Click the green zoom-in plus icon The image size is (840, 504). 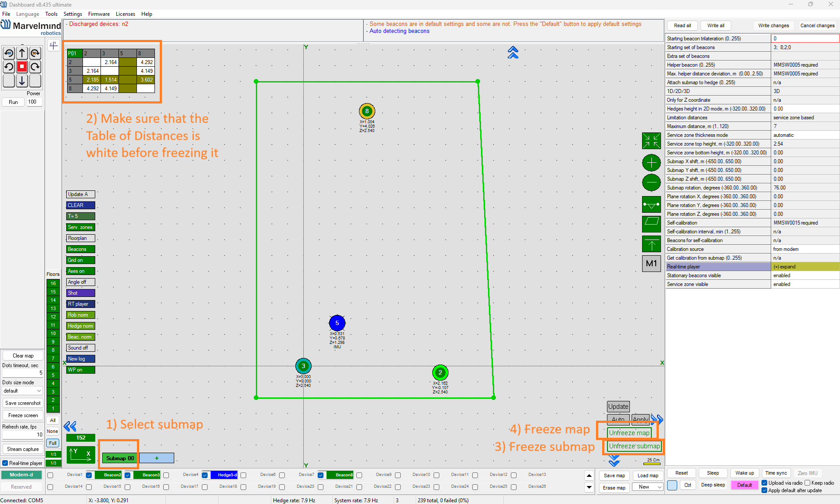pos(651,163)
